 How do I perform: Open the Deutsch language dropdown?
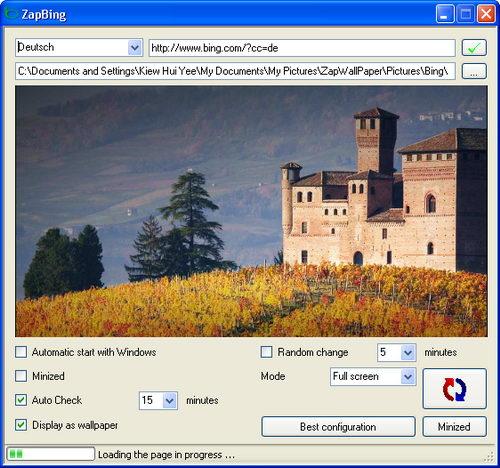135,48
